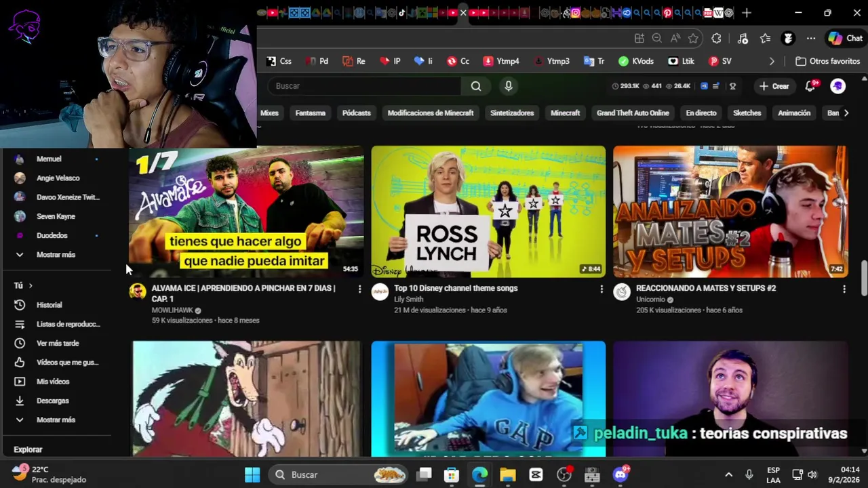
Task: Open Edge settings three-dots menu
Action: click(811, 39)
